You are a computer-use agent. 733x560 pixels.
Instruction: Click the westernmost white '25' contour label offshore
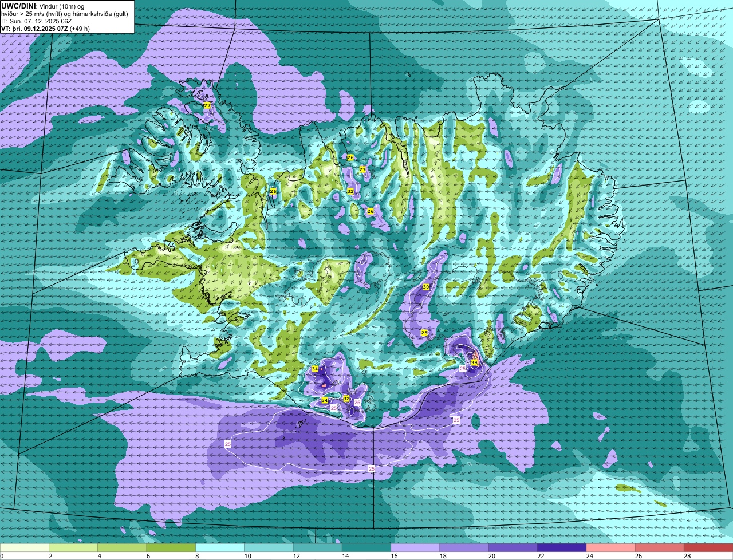[228, 444]
